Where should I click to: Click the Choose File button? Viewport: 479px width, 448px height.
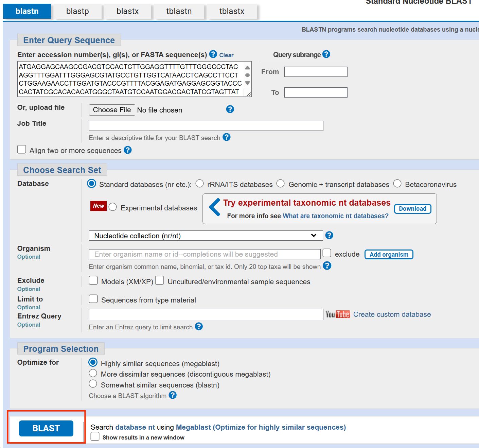pyautogui.click(x=112, y=110)
